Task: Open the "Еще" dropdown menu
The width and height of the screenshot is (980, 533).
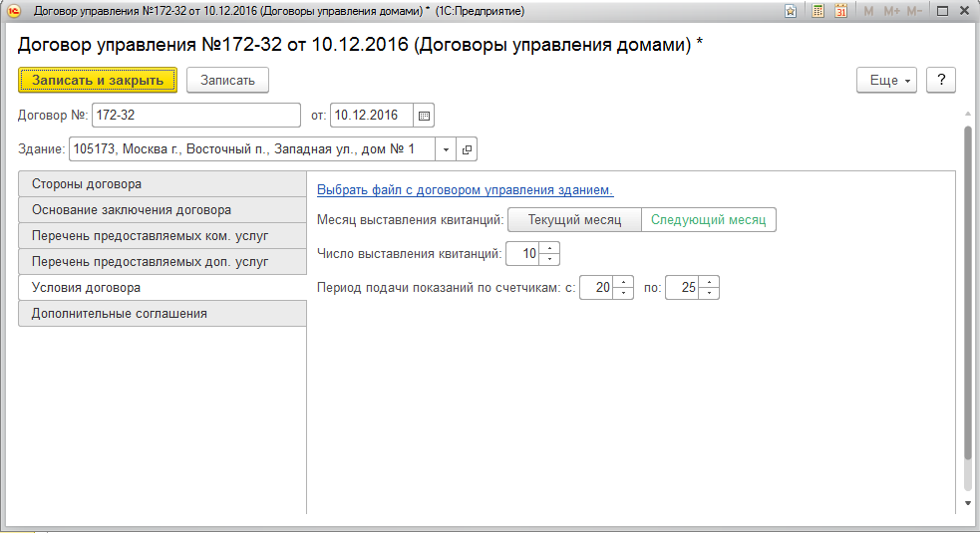Action: pos(886,81)
